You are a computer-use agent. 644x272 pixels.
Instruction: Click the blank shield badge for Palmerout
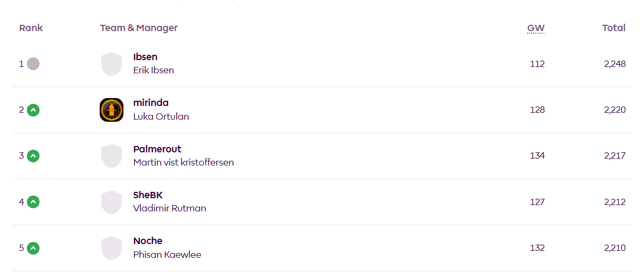pyautogui.click(x=111, y=156)
